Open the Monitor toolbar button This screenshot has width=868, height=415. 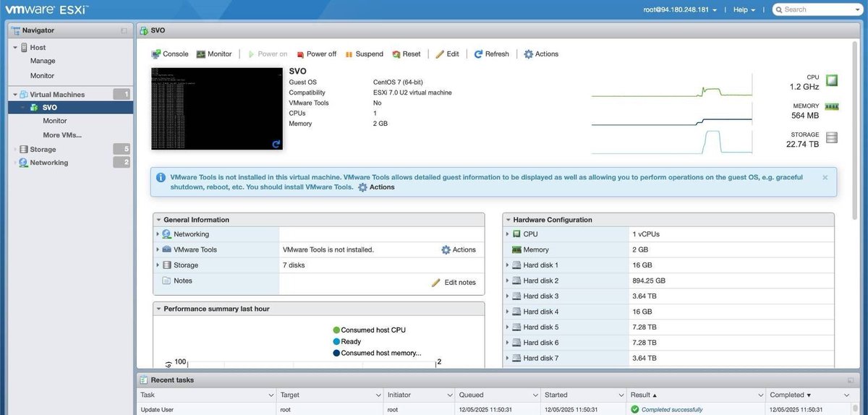pos(214,54)
